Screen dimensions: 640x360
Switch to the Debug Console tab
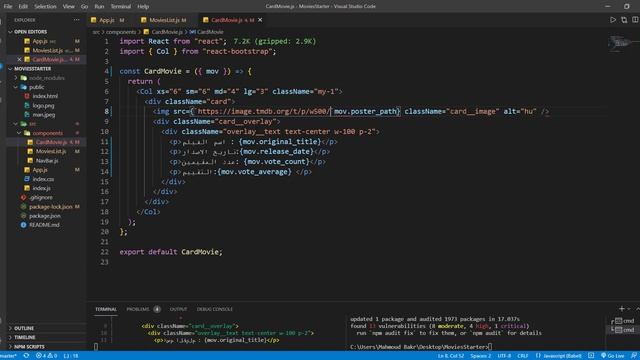pos(215,309)
